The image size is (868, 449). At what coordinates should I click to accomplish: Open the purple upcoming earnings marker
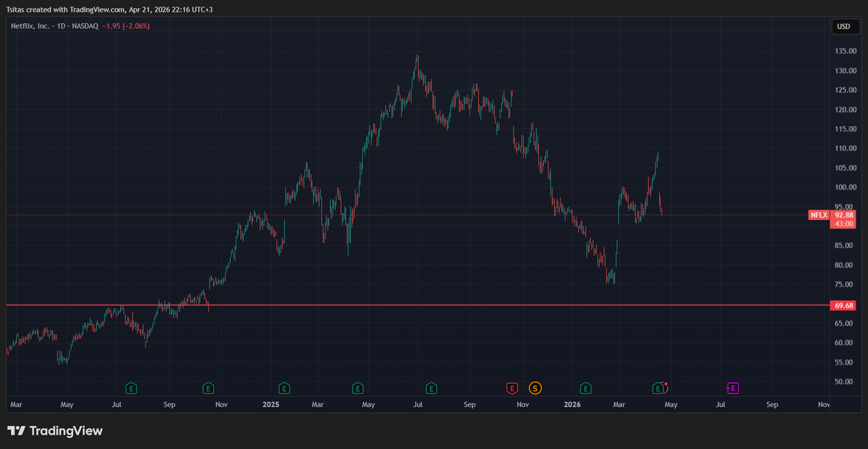point(733,388)
